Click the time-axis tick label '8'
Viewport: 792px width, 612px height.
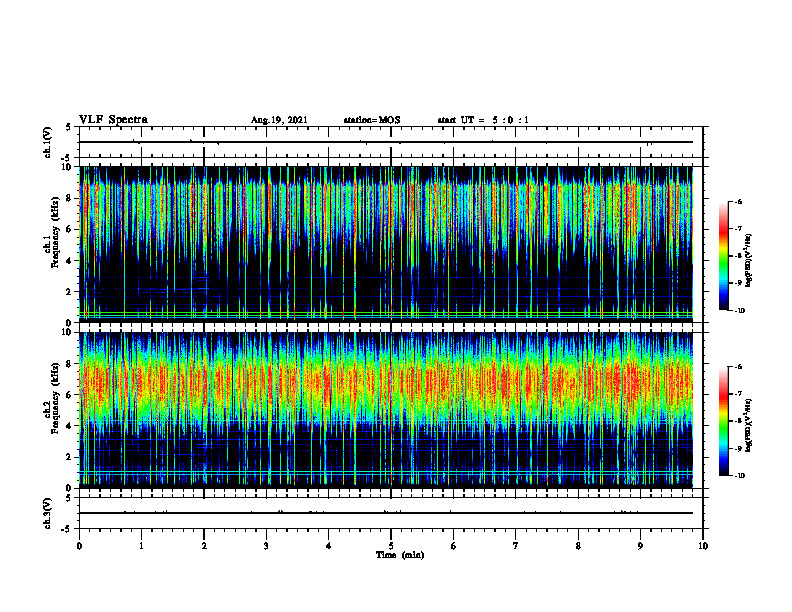point(578,546)
